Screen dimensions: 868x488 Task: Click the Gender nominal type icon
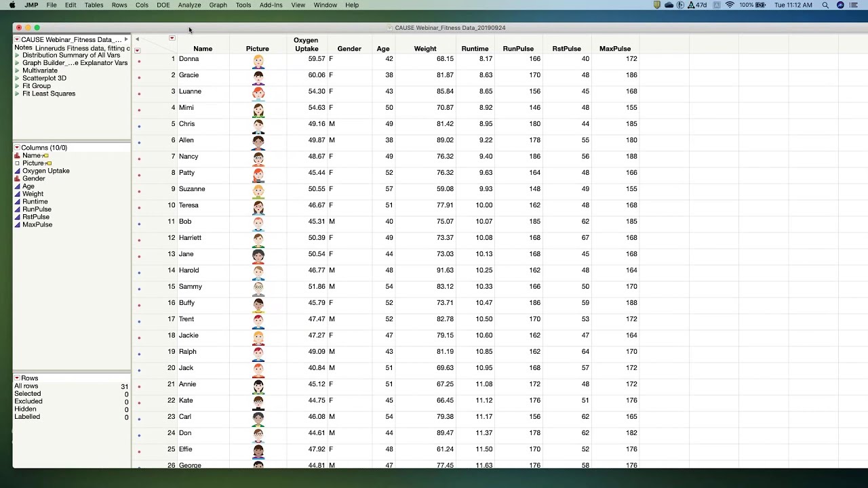[x=18, y=179]
